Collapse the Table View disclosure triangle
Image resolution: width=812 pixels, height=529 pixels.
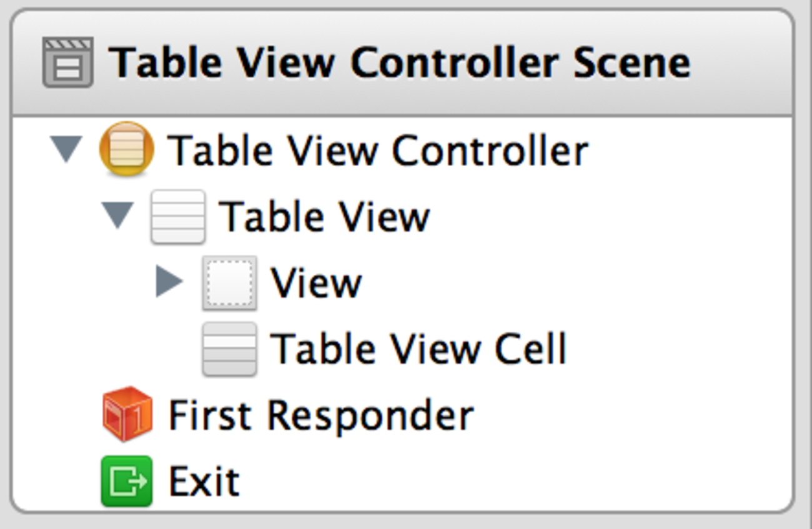(118, 216)
